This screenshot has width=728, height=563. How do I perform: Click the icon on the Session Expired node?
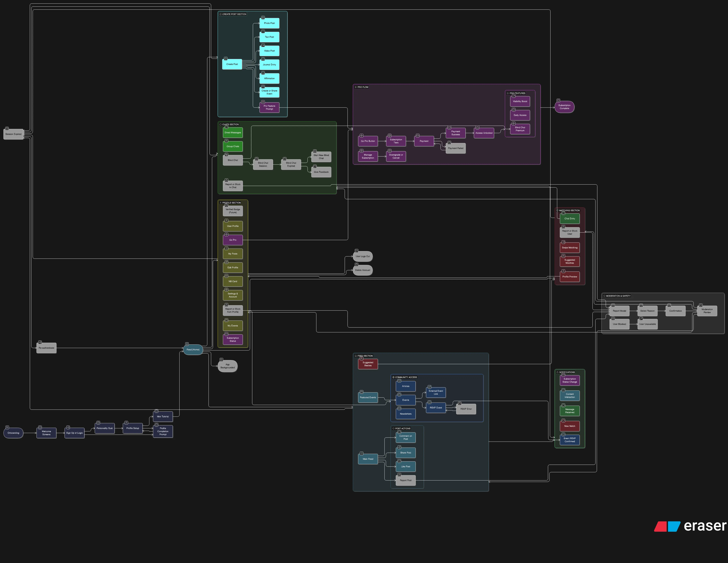pos(7,129)
